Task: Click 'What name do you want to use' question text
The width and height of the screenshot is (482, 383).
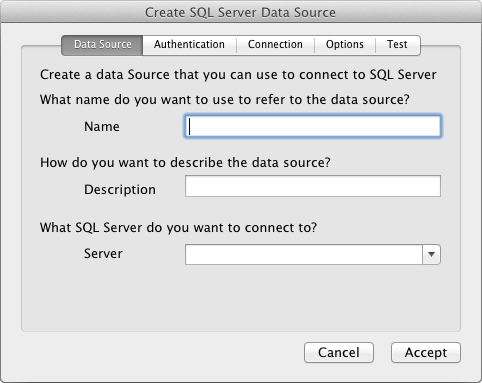Action: pos(225,100)
